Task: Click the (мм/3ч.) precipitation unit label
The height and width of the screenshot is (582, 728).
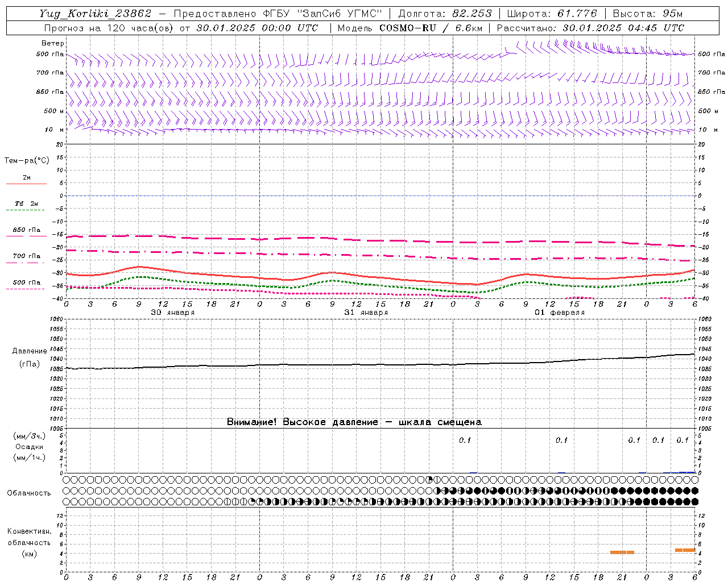Action: coord(29,436)
